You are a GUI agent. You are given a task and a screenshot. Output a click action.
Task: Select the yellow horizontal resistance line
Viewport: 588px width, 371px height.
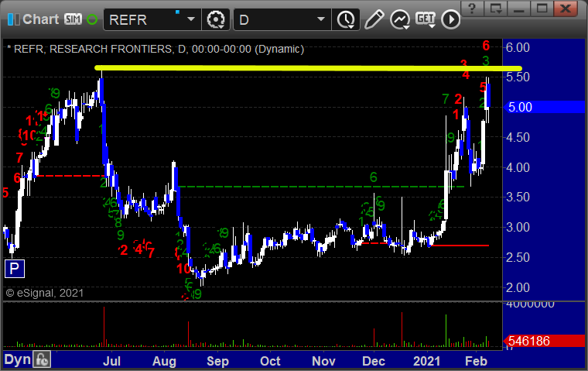308,68
